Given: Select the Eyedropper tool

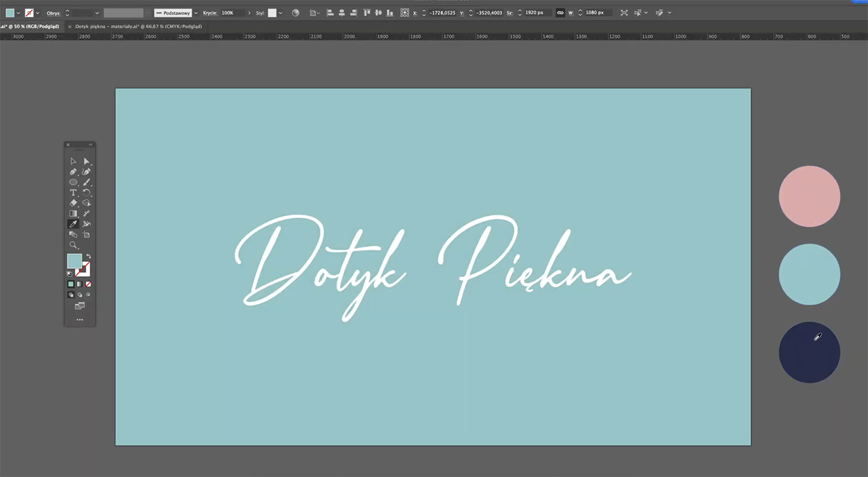Looking at the screenshot, I should pyautogui.click(x=73, y=224).
